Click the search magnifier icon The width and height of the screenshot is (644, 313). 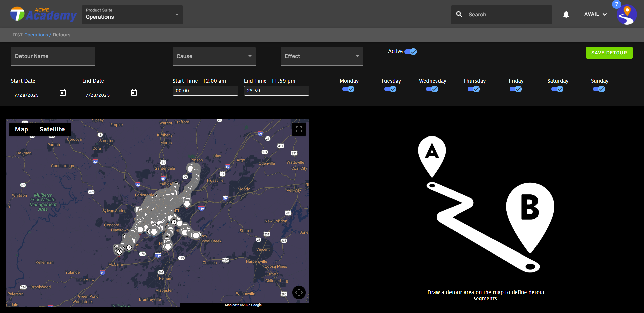coord(459,14)
